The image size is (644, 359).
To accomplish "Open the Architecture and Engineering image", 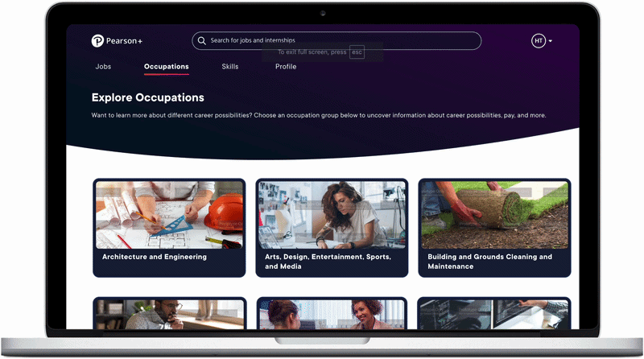I will click(x=169, y=215).
